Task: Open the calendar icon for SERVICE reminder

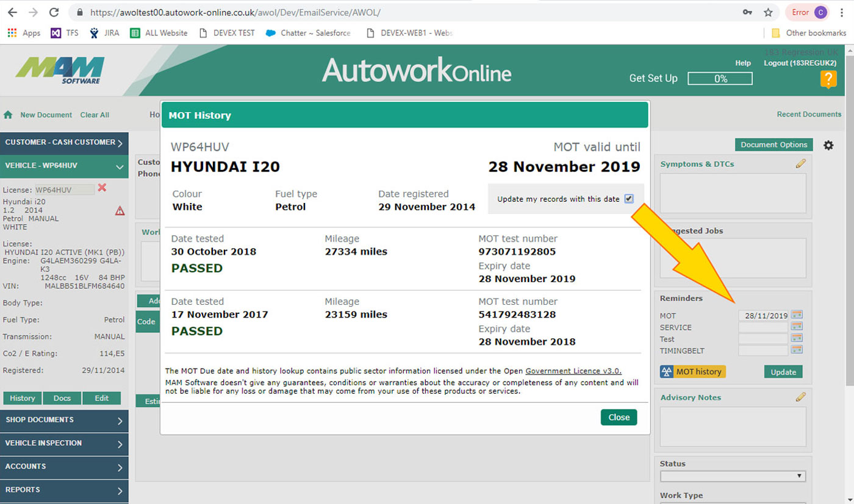Action: 797,327
